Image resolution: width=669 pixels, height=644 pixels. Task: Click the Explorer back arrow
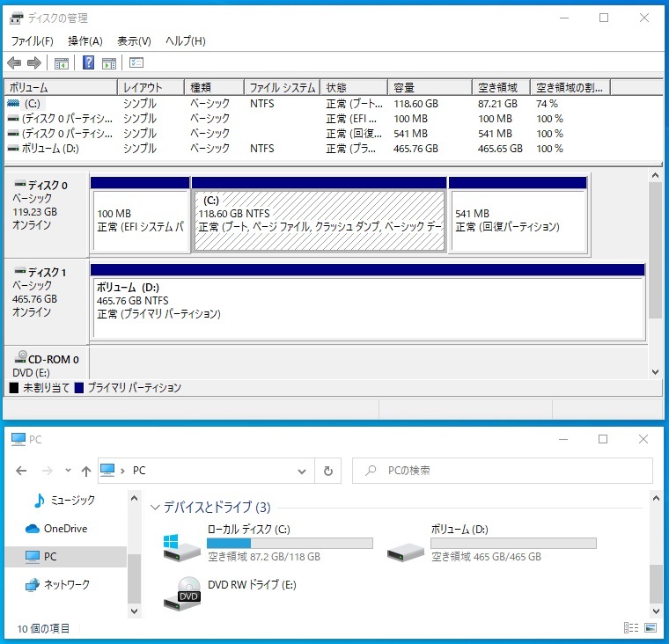pyautogui.click(x=21, y=471)
